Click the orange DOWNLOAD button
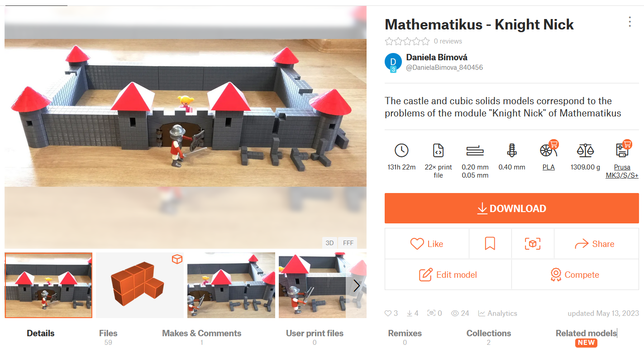Image resolution: width=644 pixels, height=348 pixels. [x=512, y=208]
